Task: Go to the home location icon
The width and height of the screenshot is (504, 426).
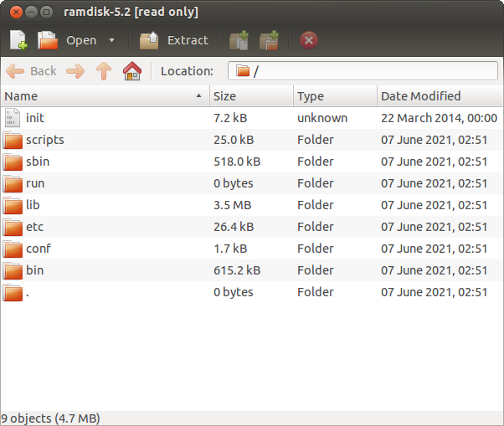Action: tap(131, 71)
